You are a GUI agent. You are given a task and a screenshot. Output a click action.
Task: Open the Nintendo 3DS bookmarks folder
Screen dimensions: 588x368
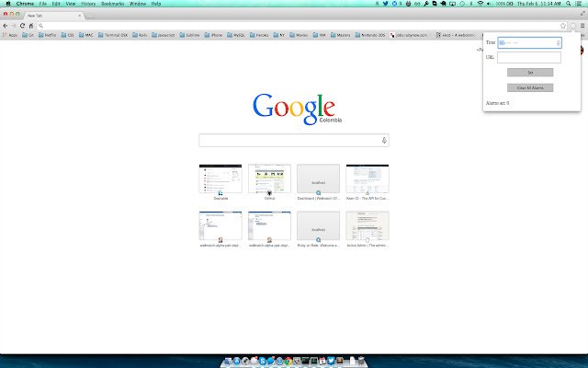pos(370,35)
